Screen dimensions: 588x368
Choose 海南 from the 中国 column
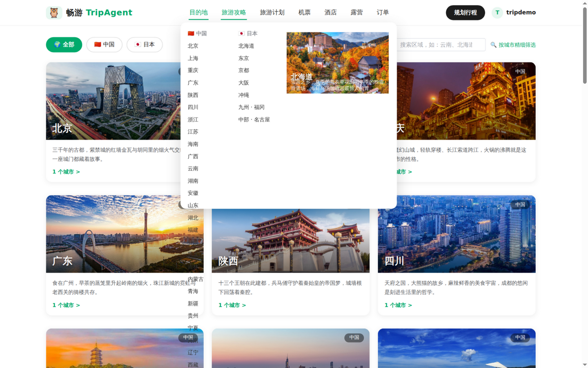pyautogui.click(x=193, y=144)
